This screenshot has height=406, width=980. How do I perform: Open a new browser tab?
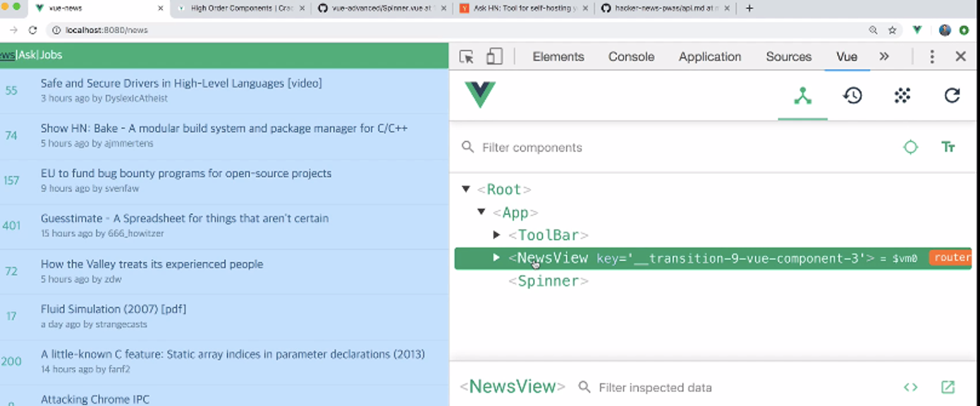(750, 8)
